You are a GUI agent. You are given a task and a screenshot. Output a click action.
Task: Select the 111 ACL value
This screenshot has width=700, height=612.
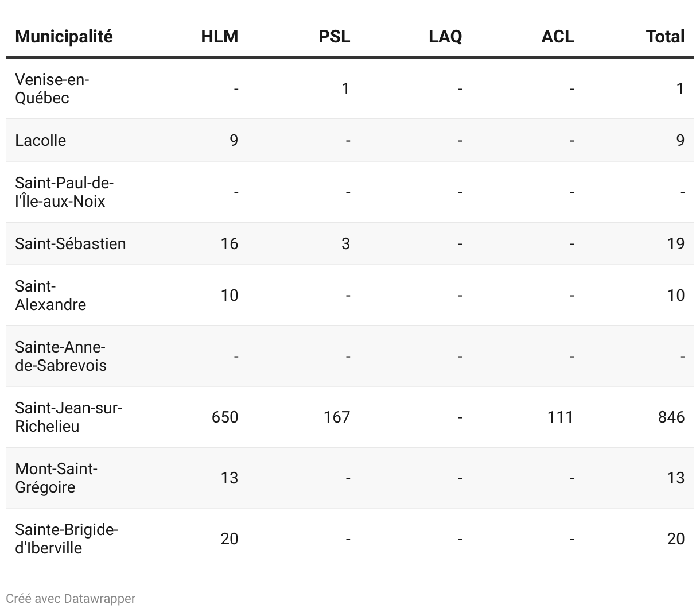(x=561, y=417)
